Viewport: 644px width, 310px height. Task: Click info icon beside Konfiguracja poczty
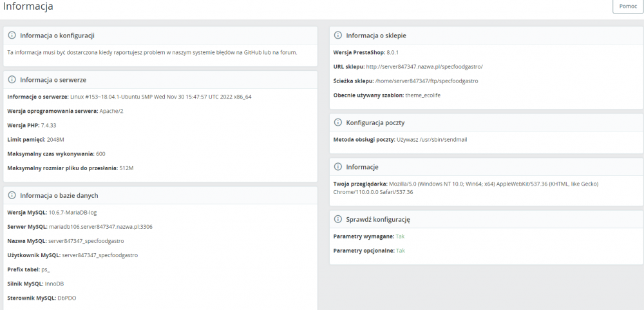[338, 122]
